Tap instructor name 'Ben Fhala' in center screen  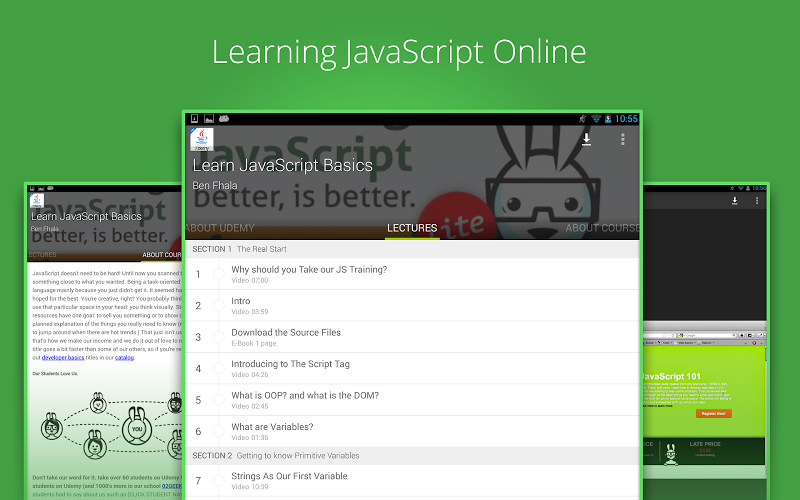click(215, 186)
